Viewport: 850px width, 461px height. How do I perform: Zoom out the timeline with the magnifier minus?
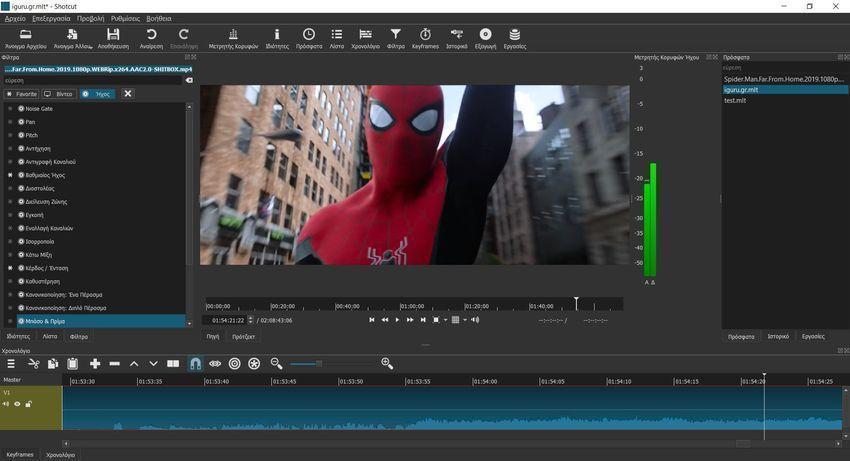pyautogui.click(x=276, y=364)
